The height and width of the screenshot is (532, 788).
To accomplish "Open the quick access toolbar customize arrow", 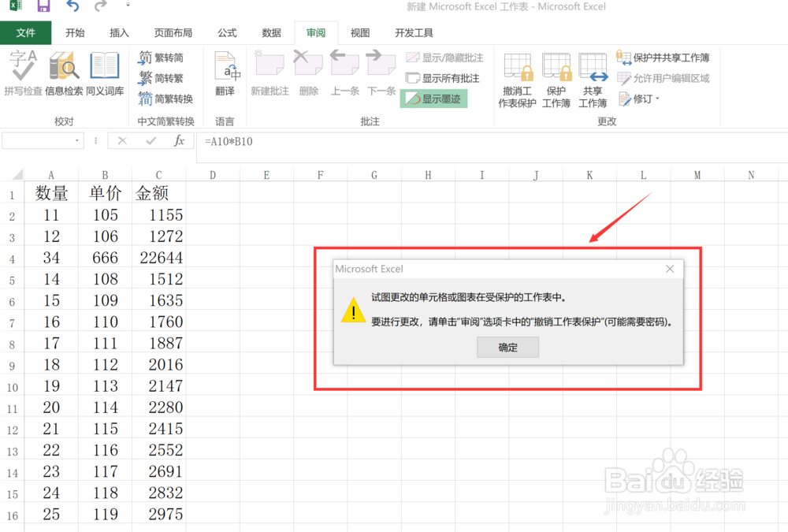I will (x=128, y=5).
